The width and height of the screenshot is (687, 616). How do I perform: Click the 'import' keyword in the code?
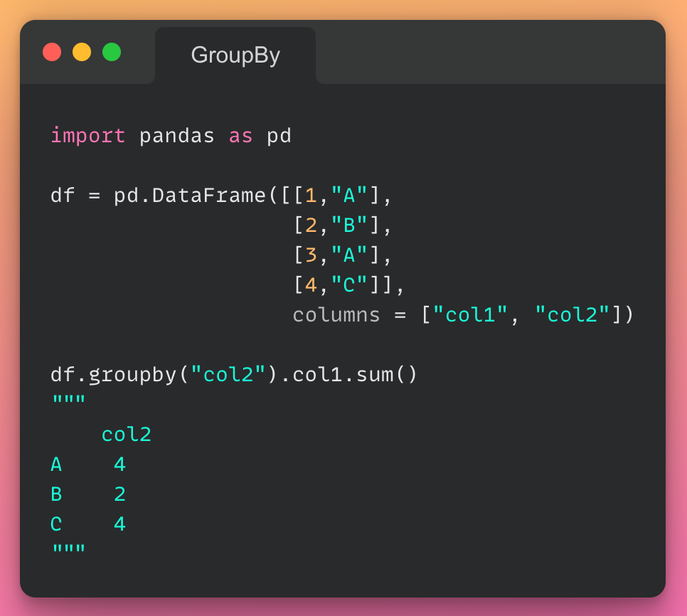pos(88,135)
